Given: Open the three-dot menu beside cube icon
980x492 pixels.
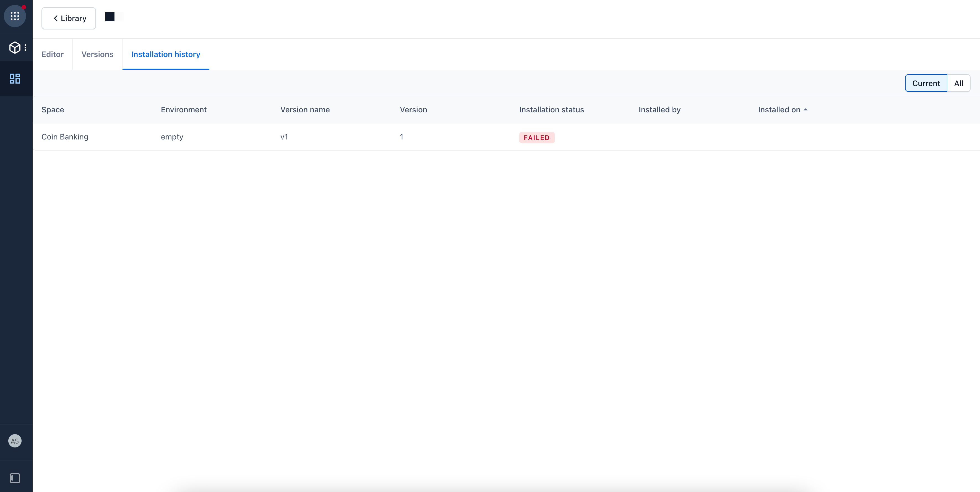Looking at the screenshot, I should tap(25, 48).
